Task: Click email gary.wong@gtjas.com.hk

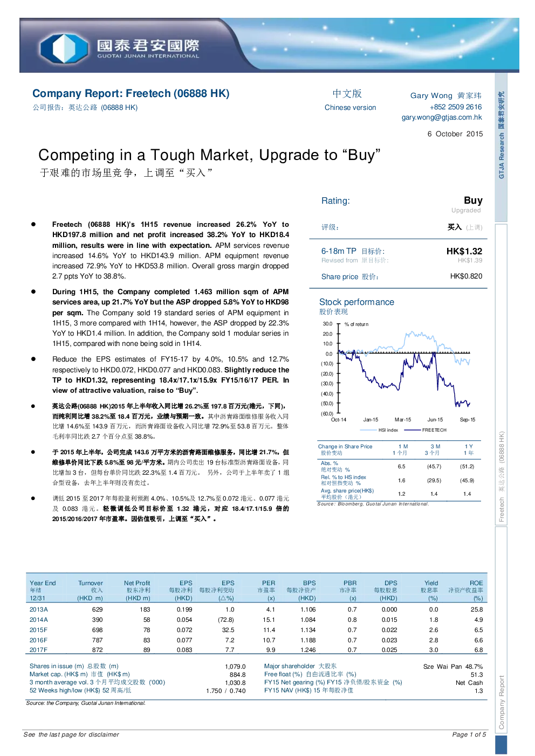Action: click(x=442, y=117)
